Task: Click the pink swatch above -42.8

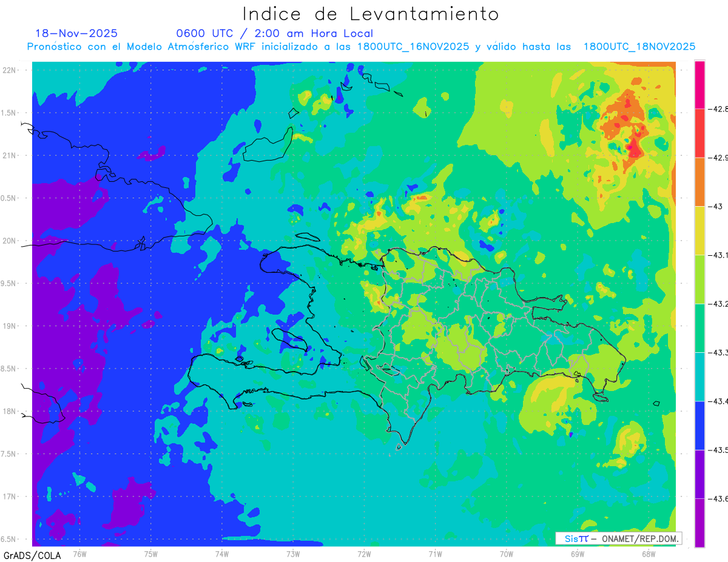Action: pyautogui.click(x=699, y=85)
